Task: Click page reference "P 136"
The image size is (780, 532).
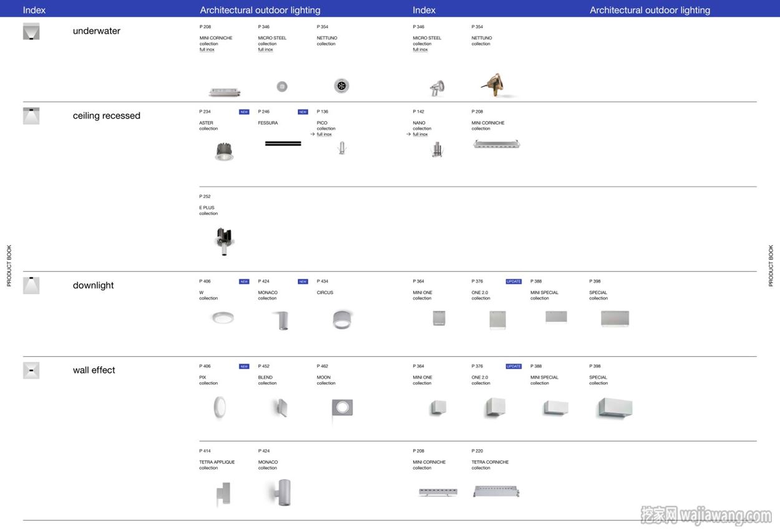Action: [x=323, y=112]
